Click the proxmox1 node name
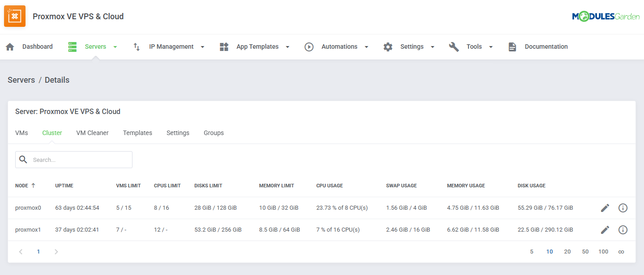The height and width of the screenshot is (275, 644). pyautogui.click(x=28, y=230)
